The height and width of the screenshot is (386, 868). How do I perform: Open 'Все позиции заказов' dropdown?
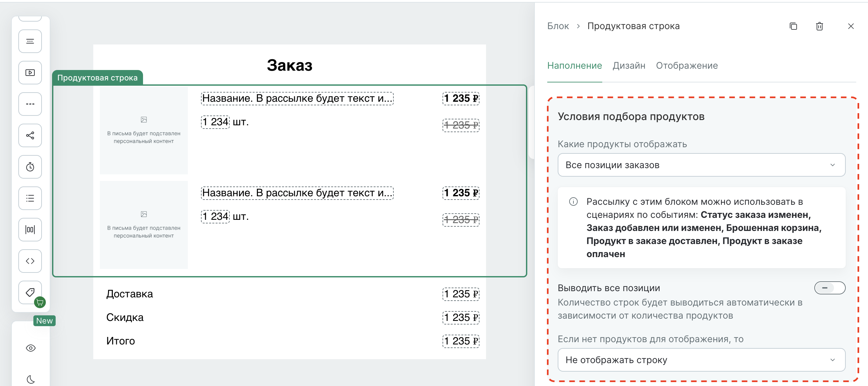pyautogui.click(x=701, y=165)
